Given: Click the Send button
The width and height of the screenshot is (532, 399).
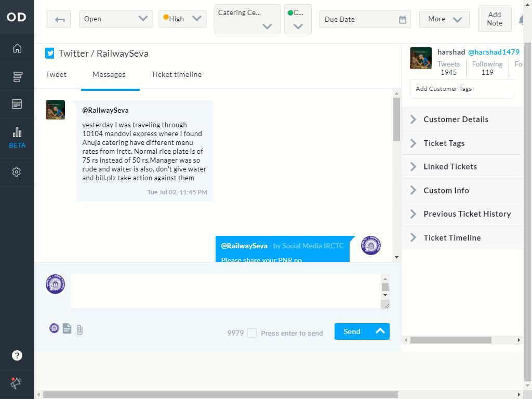Looking at the screenshot, I should tap(352, 331).
